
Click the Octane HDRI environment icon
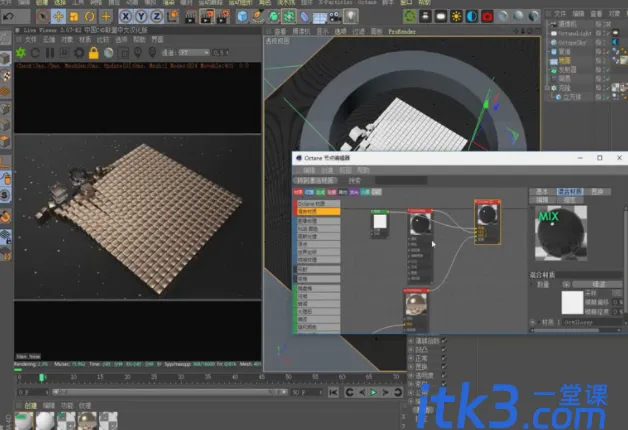coord(472,16)
